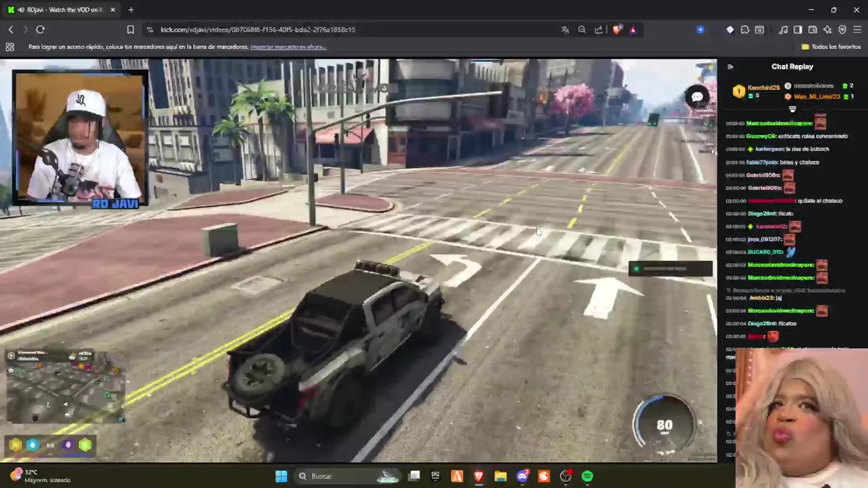This screenshot has width=868, height=488.
Task: Open the browser extensions puzzle icon
Action: tap(745, 30)
